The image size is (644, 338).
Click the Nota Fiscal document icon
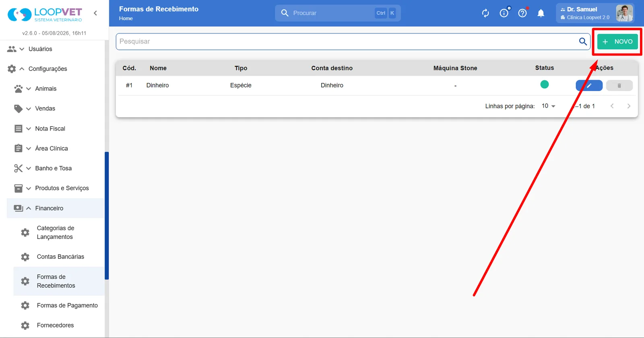[x=19, y=129]
